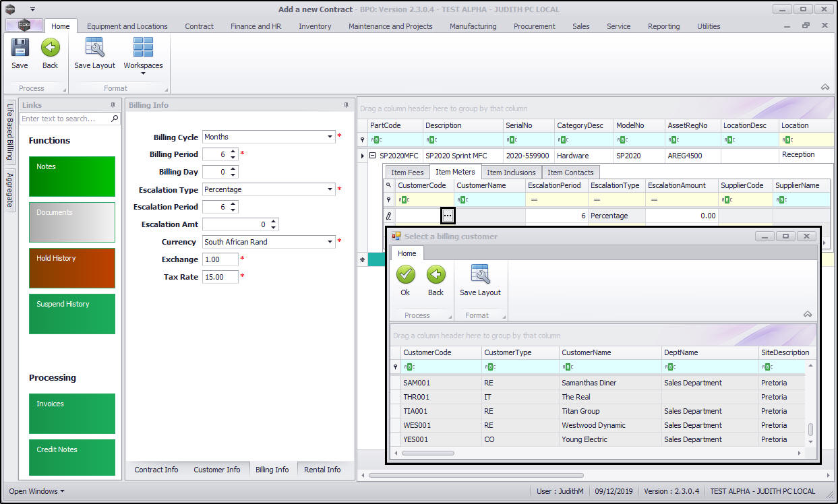Switch to the Rental Info tab
This screenshot has width=838, height=504.
[322, 470]
